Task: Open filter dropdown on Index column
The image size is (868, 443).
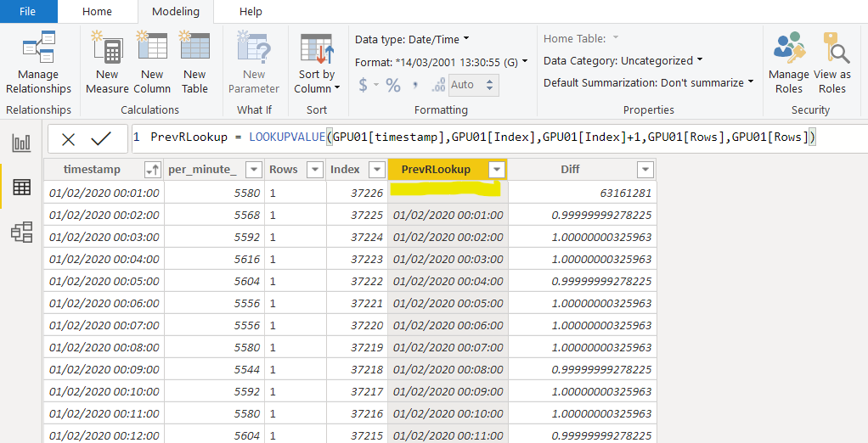Action: click(x=377, y=170)
